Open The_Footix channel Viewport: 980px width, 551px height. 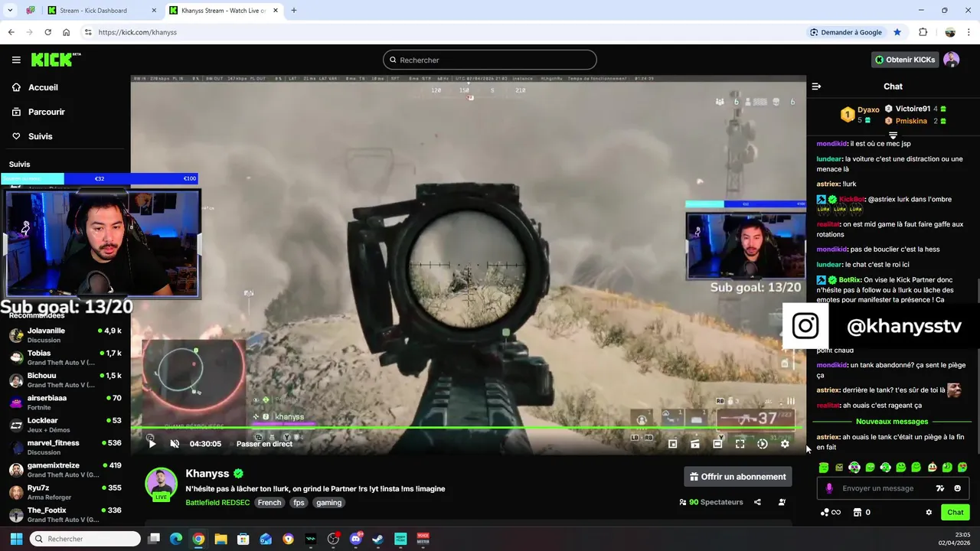tap(65, 514)
